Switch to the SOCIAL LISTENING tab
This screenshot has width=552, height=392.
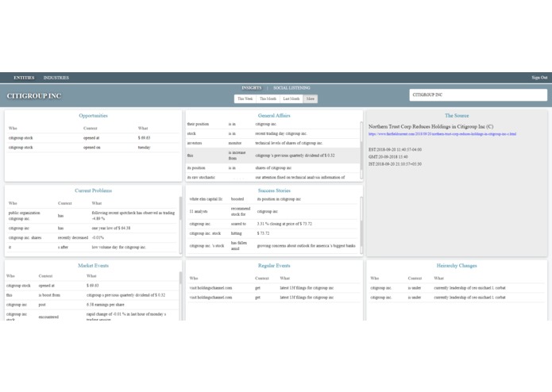(291, 88)
